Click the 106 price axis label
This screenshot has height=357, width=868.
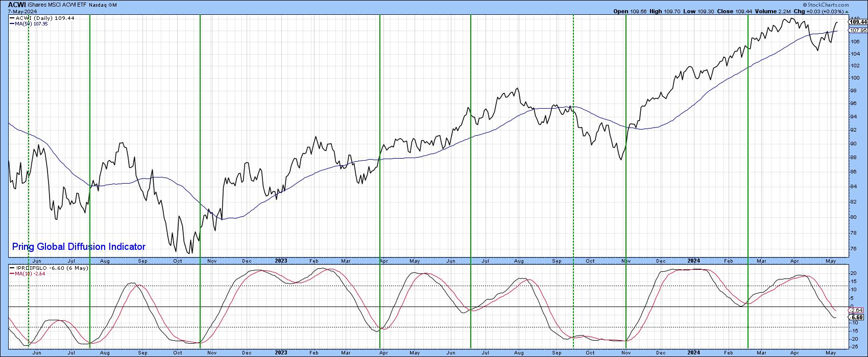854,41
